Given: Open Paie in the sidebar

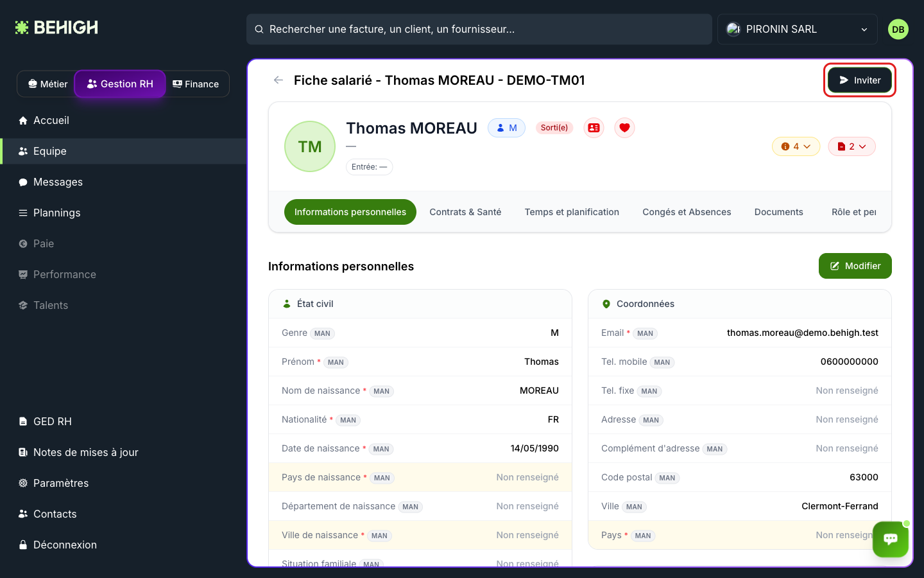Looking at the screenshot, I should (123, 243).
